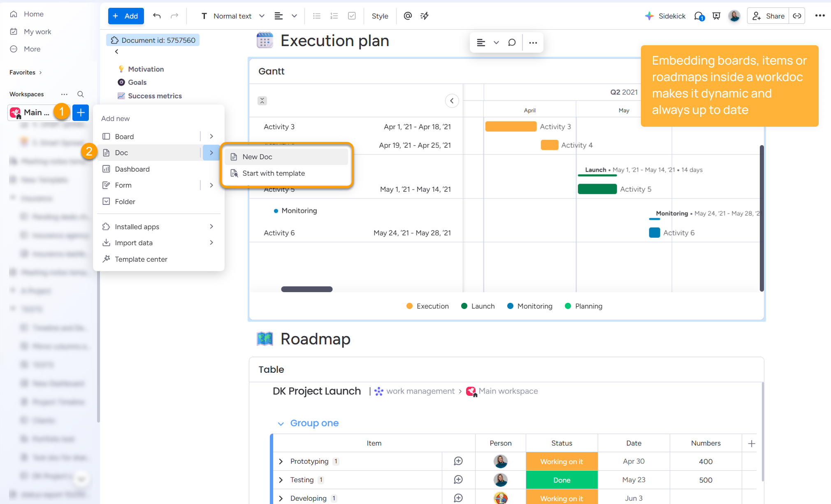
Task: Start conversation on Prototyping item
Action: (458, 461)
